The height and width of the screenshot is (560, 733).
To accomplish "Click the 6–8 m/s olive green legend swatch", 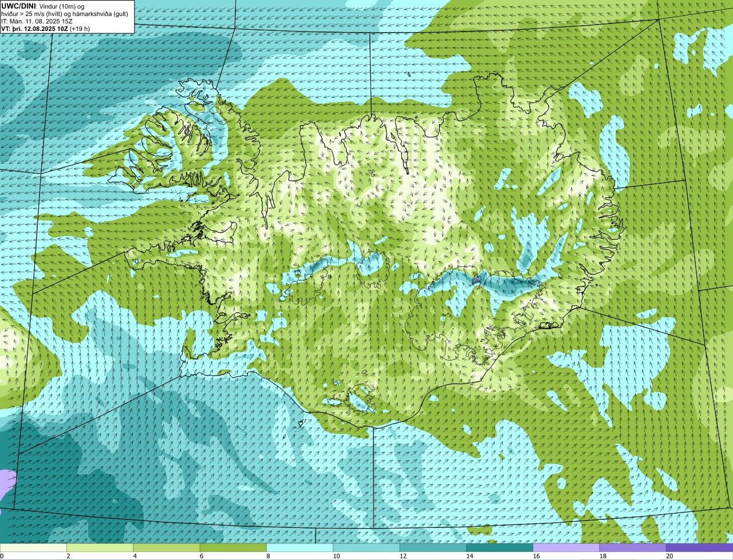I will click(233, 548).
